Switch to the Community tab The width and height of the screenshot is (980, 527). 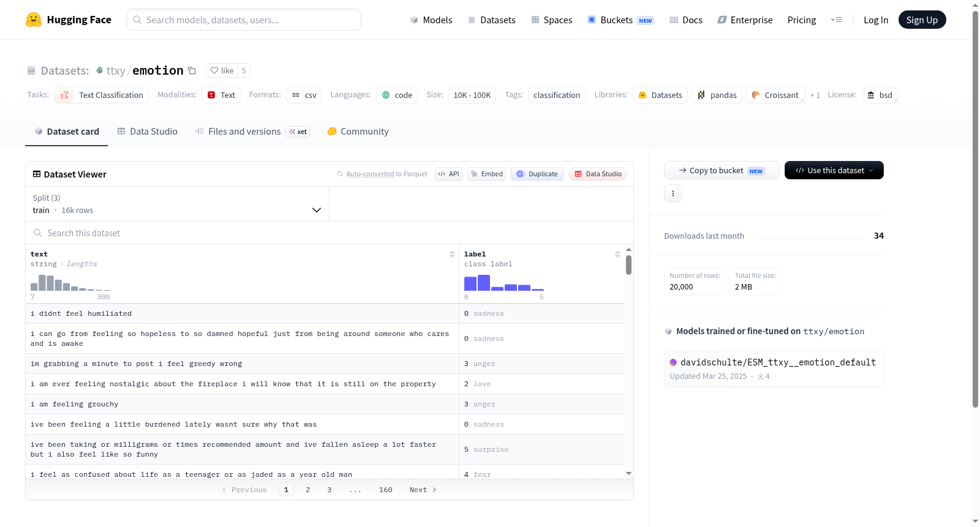point(358,132)
